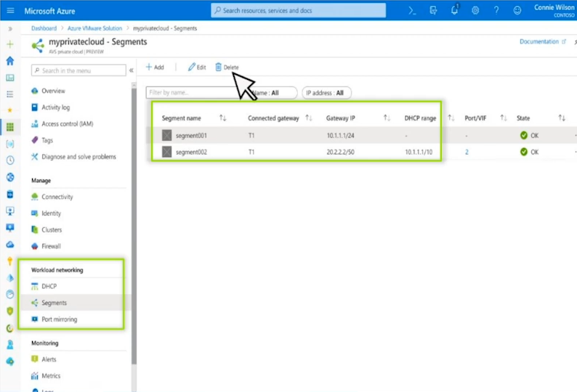577x392 pixels.
Task: Click gateway IP 20.2.2.2/50
Action: click(340, 152)
